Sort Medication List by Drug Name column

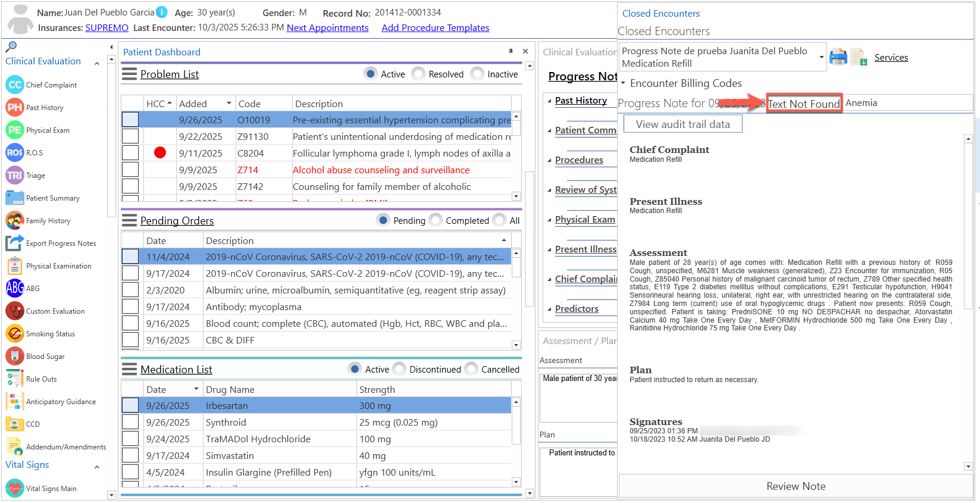(x=280, y=389)
